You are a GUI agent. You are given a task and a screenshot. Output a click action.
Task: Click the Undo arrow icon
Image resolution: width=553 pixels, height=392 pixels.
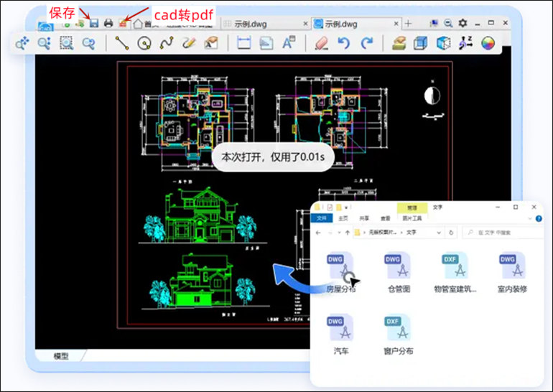click(343, 43)
